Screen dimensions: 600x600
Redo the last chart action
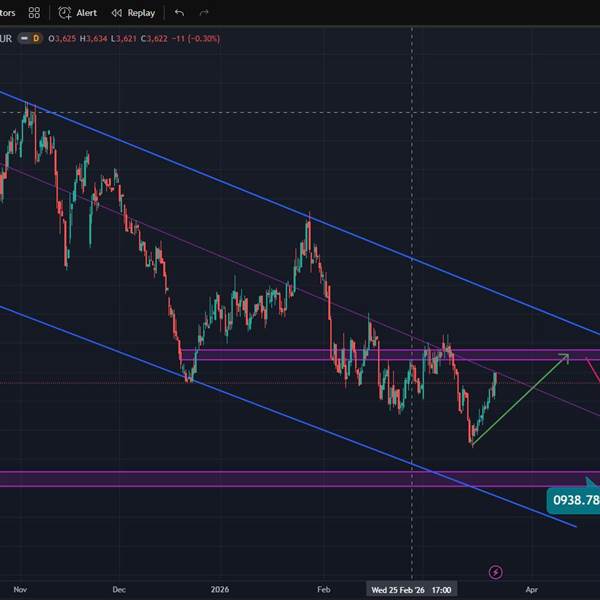[204, 13]
